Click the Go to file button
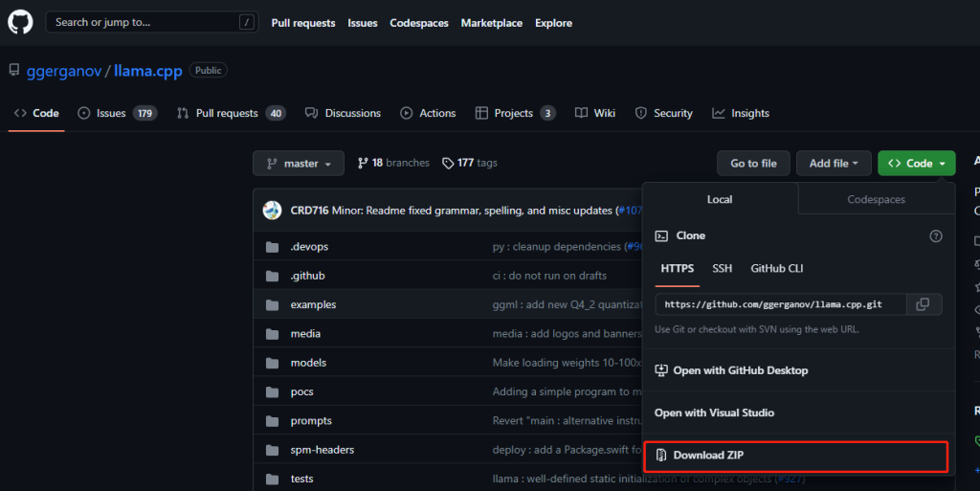 tap(753, 163)
